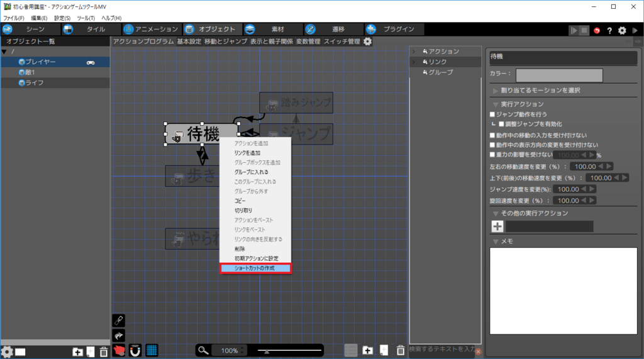Click the white film icon beside the bottom-left gear
This screenshot has height=359, width=644.
coord(20,352)
